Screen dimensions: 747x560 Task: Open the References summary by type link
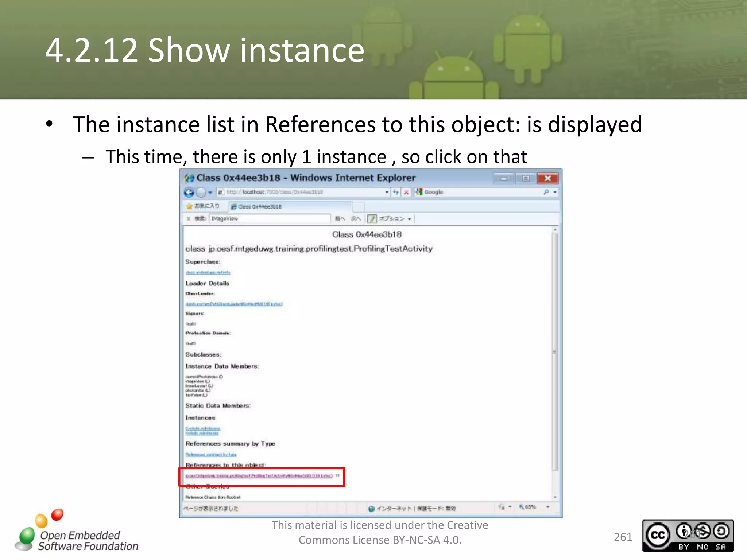[x=211, y=455]
